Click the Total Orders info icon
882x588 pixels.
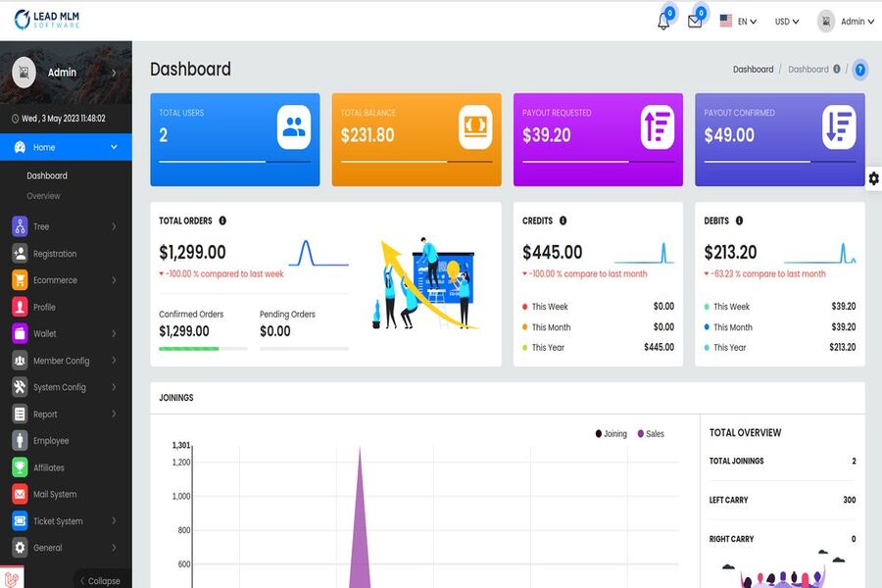pyautogui.click(x=222, y=220)
